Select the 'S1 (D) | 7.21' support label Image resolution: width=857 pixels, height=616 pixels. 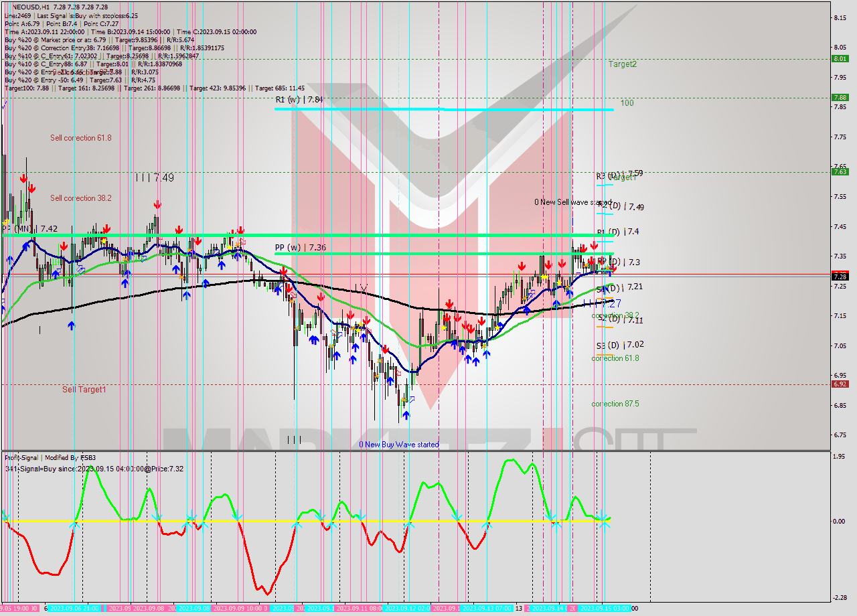pyautogui.click(x=621, y=287)
